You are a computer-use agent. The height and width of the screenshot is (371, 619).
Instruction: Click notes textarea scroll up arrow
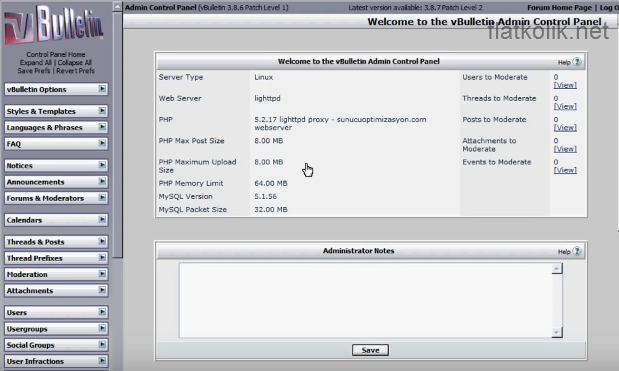[x=557, y=269]
